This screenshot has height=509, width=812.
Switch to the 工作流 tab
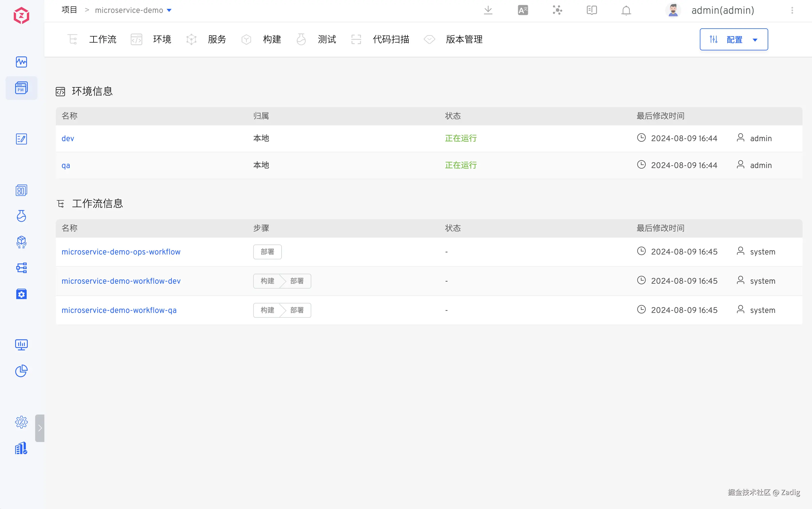102,40
